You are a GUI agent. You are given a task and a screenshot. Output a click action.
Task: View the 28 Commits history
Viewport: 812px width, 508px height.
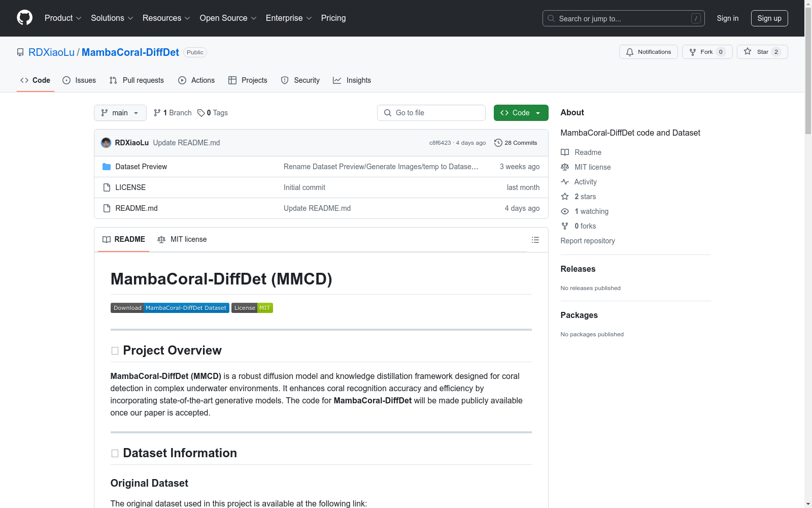click(516, 143)
